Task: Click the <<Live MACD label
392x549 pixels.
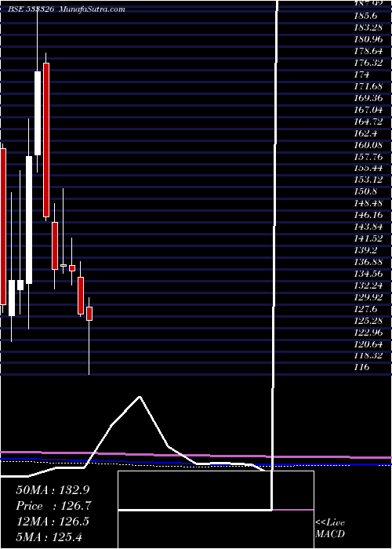Action: click(x=330, y=528)
